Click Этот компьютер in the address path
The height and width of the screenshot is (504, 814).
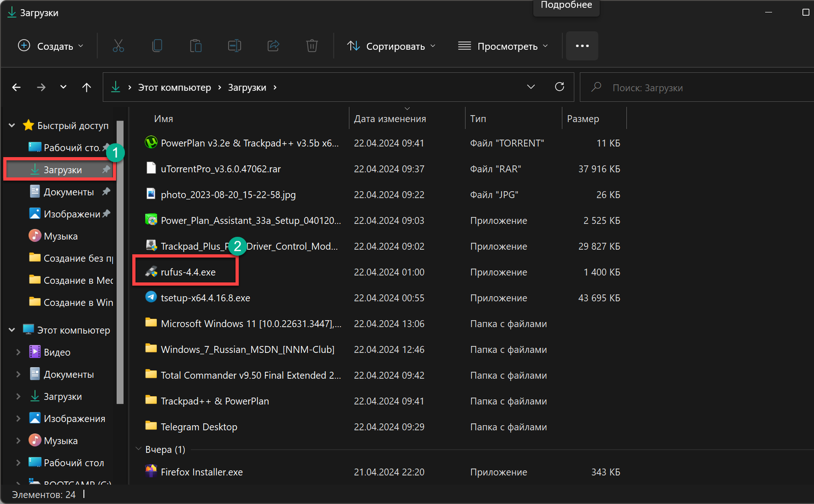tap(175, 87)
